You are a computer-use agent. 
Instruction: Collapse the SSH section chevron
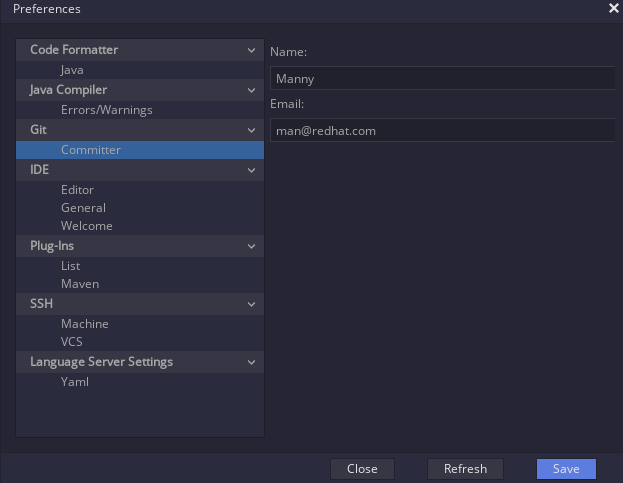[x=251, y=305]
